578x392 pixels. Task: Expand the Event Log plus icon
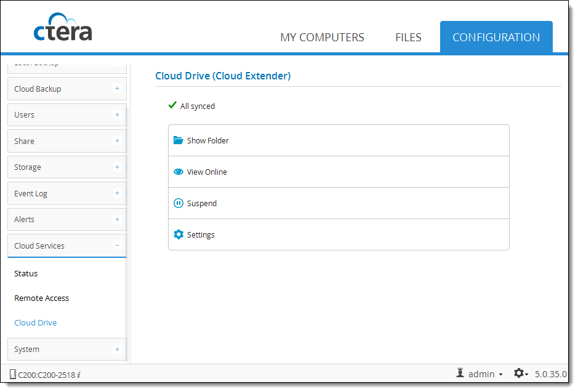pos(117,193)
